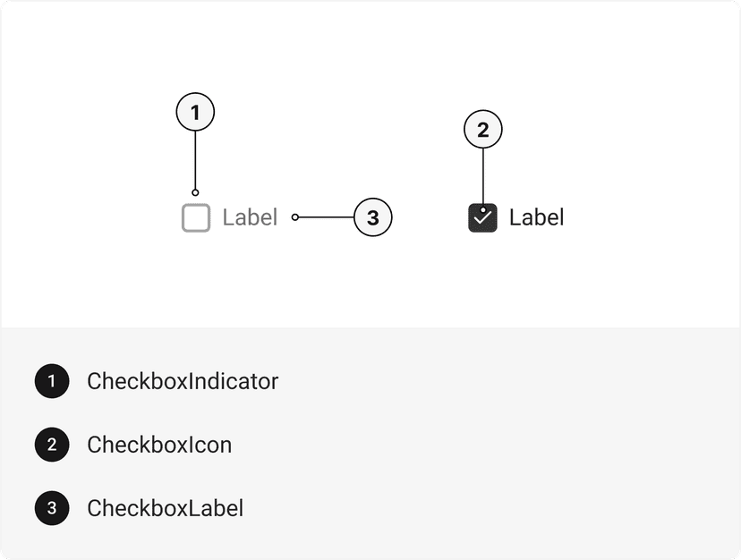Click the connector line leading to badge 3
Image resolution: width=741 pixels, height=560 pixels.
325,216
